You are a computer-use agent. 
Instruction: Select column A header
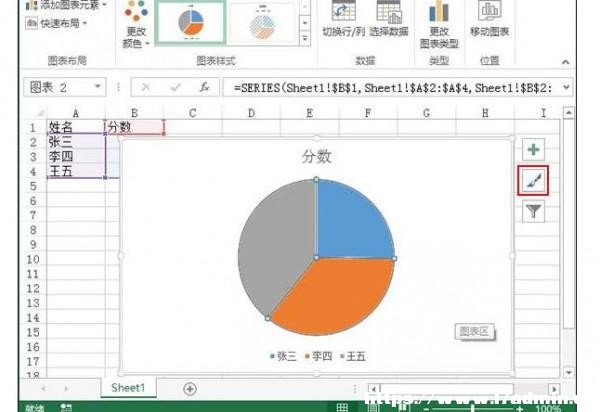point(76,113)
